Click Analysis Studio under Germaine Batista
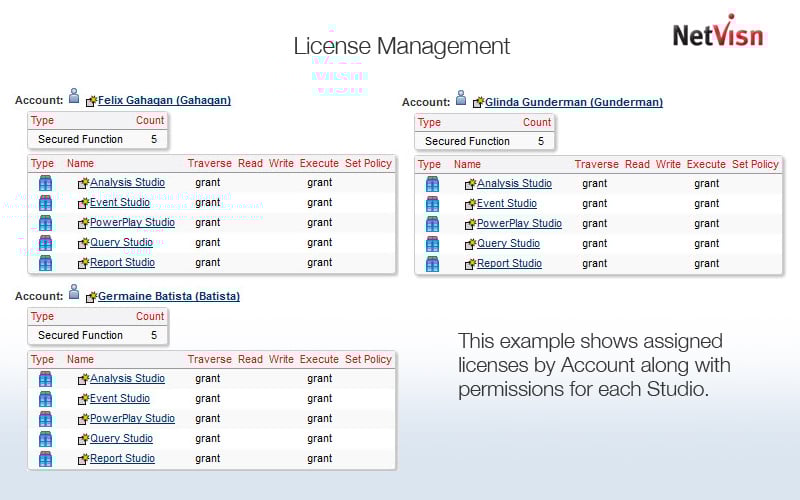Viewport: 800px width, 500px height. pos(127,379)
